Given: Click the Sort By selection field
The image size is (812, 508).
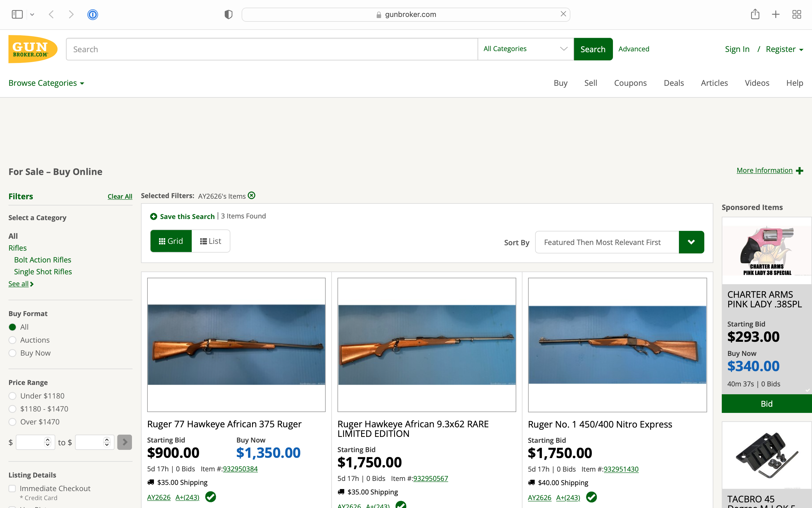Looking at the screenshot, I should tap(607, 242).
